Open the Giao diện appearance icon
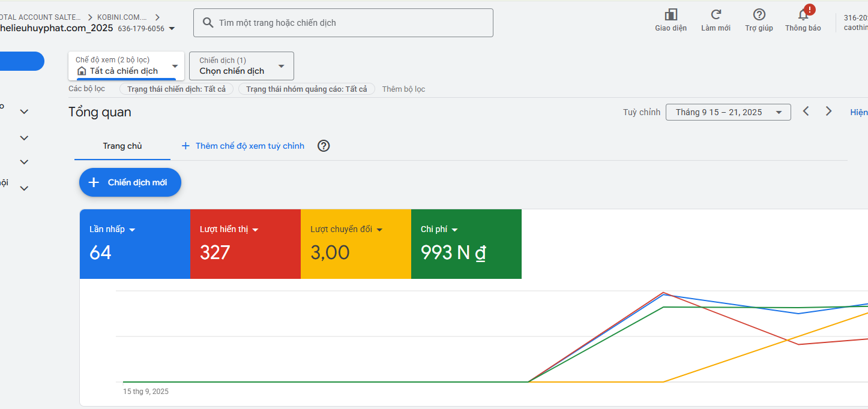 click(x=671, y=14)
